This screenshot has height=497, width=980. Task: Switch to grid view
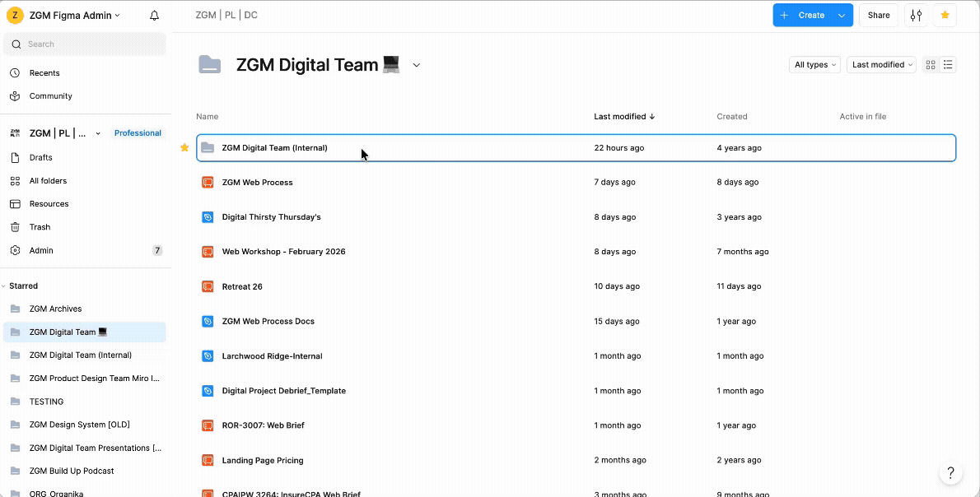[931, 65]
